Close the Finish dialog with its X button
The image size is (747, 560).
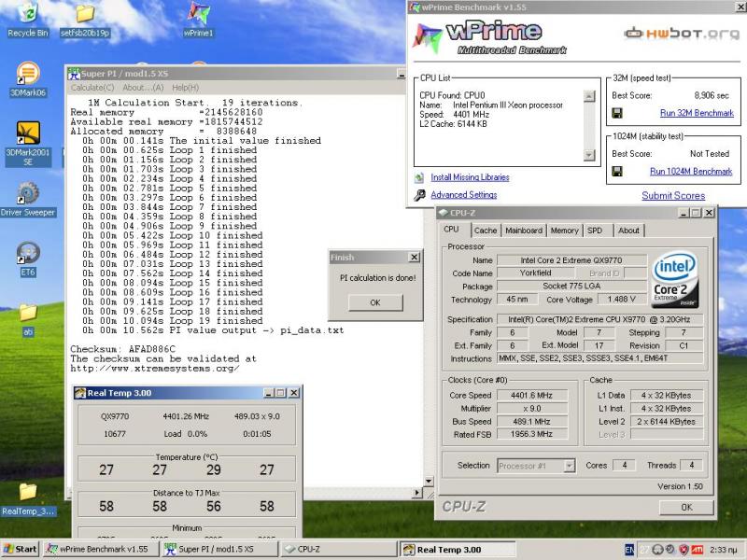click(415, 258)
